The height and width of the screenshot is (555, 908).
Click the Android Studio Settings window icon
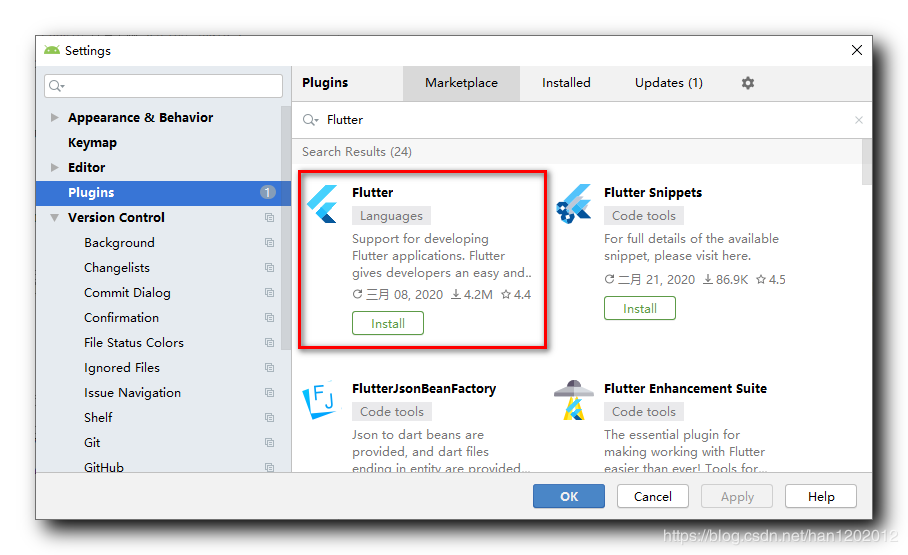click(x=52, y=50)
